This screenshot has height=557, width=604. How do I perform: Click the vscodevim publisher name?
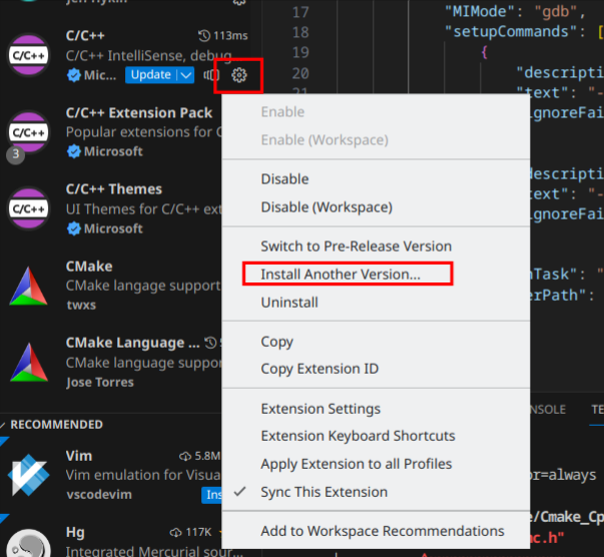click(x=99, y=495)
